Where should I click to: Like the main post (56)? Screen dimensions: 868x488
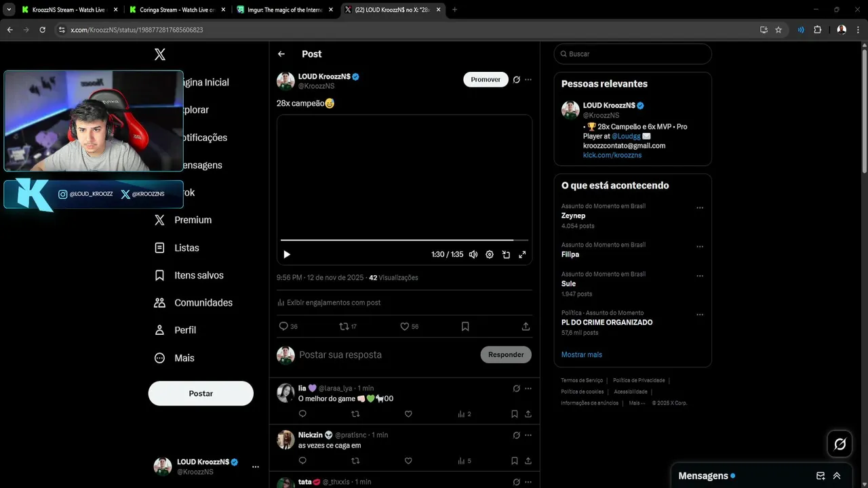(409, 326)
